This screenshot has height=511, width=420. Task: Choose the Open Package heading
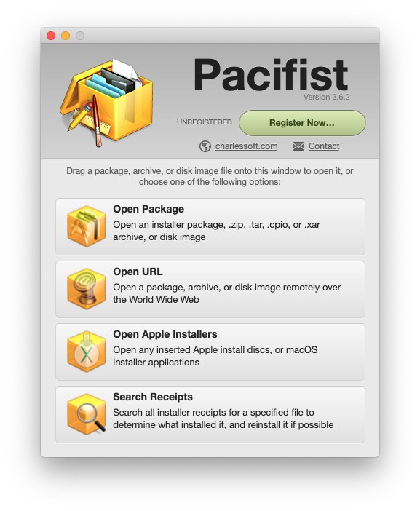(x=148, y=209)
